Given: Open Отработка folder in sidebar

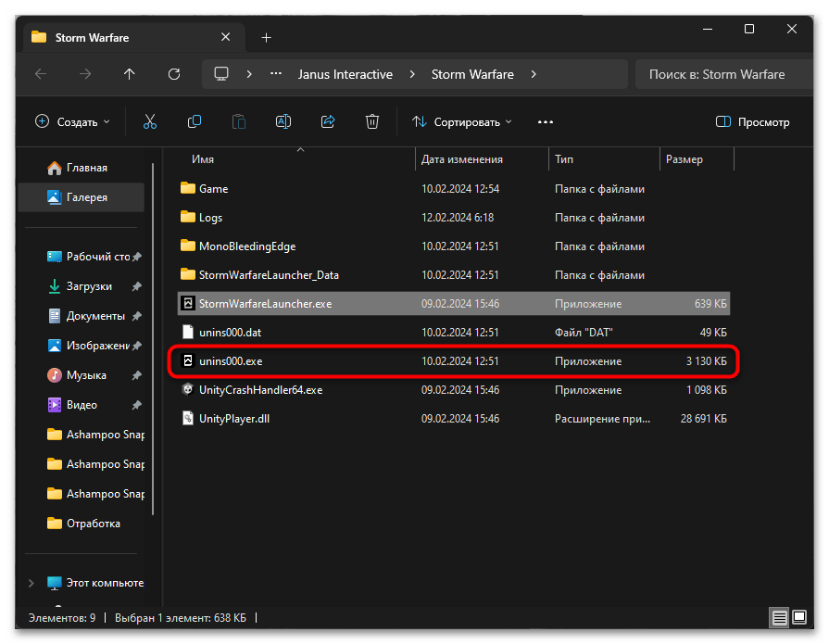Looking at the screenshot, I should pyautogui.click(x=84, y=524).
